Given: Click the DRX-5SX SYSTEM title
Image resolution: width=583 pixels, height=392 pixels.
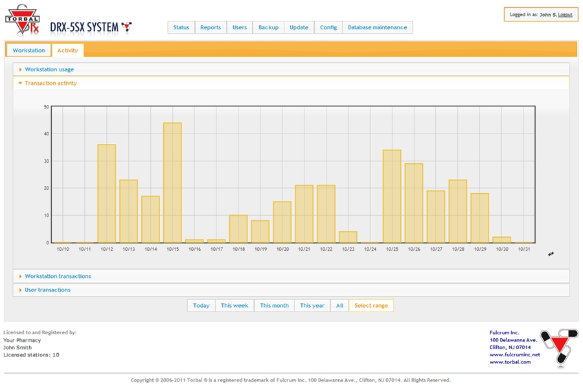Looking at the screenshot, I should (x=84, y=27).
